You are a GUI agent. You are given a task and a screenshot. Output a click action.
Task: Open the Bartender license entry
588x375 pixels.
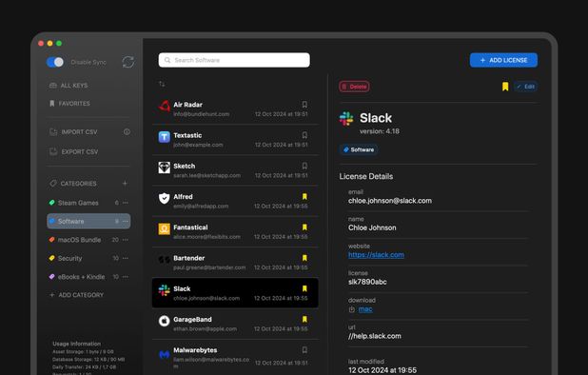pos(235,263)
